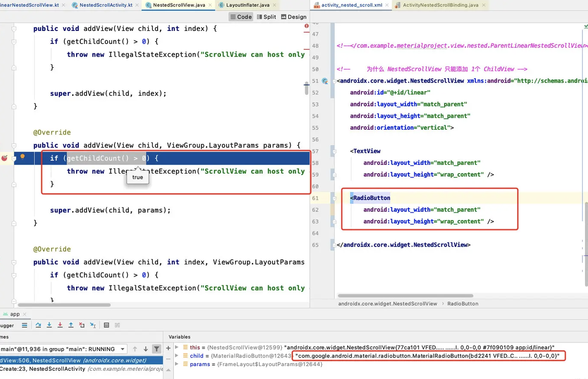Expand the 'this' variable node
The width and height of the screenshot is (588, 379).
coord(177,347)
